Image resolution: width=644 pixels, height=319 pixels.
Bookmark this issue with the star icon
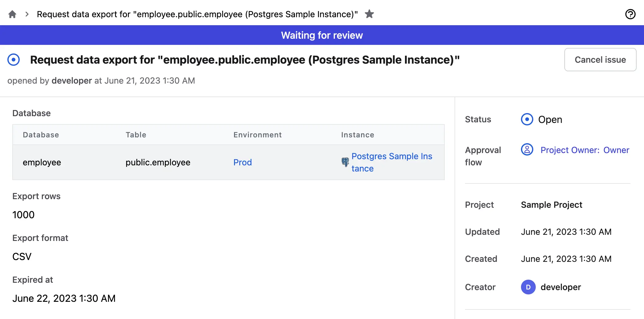pyautogui.click(x=369, y=14)
